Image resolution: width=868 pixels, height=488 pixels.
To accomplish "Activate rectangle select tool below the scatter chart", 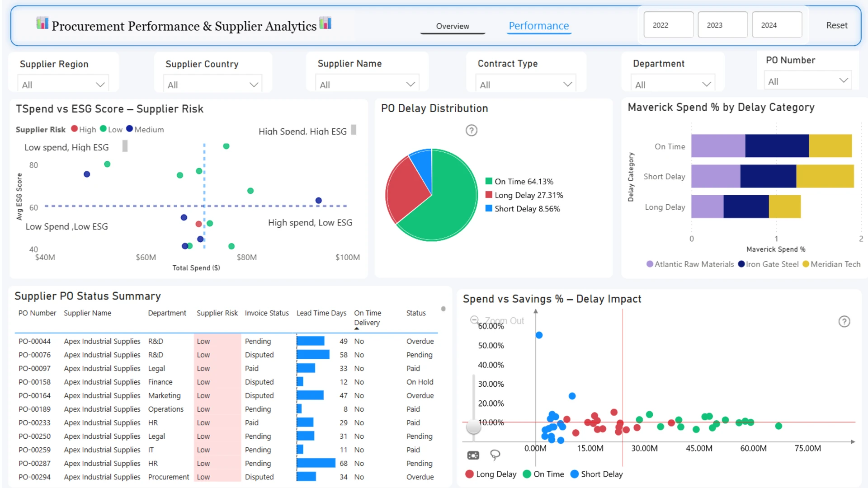I will click(473, 455).
